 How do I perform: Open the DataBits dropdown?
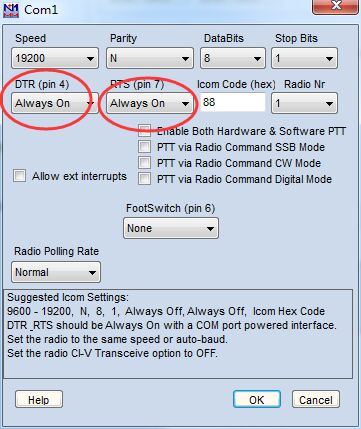[x=233, y=58]
